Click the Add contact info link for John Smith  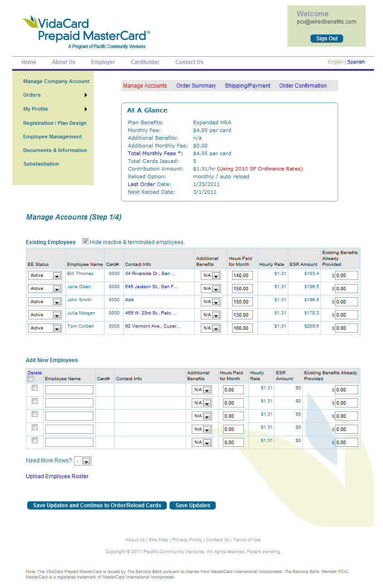click(x=129, y=300)
